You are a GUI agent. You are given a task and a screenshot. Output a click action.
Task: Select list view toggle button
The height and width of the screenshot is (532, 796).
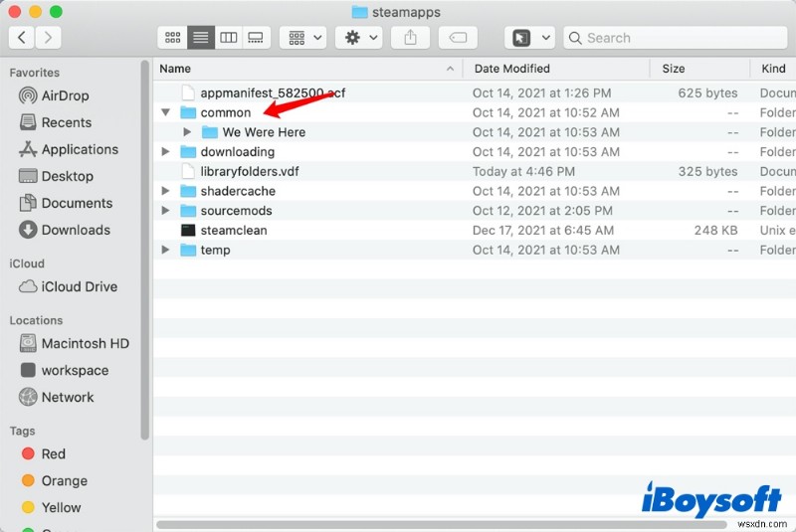201,38
